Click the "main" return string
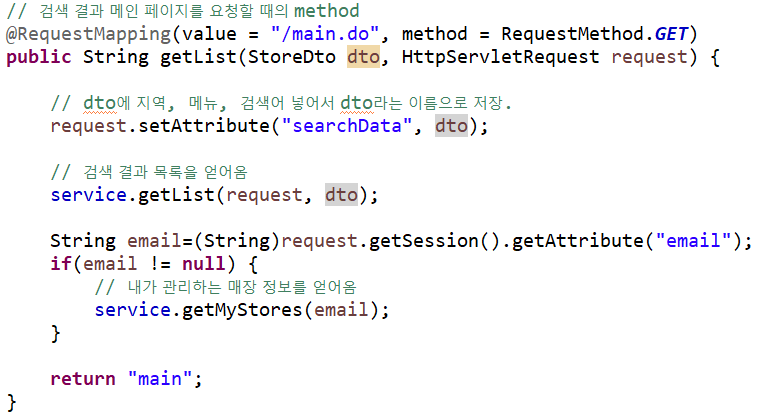This screenshot has height=417, width=758. (160, 379)
